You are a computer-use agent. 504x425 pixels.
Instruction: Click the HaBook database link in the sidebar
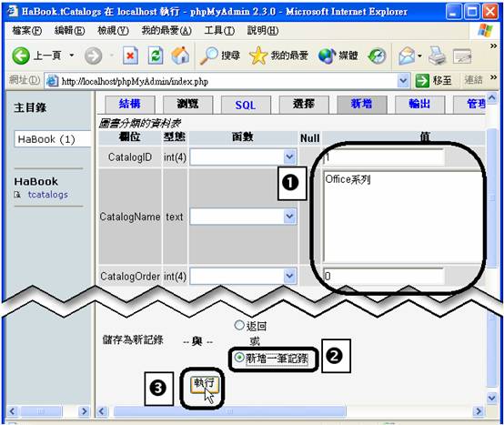pyautogui.click(x=36, y=181)
